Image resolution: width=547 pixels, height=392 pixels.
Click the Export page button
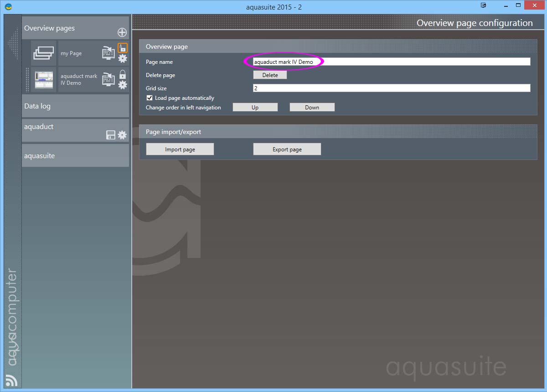287,149
